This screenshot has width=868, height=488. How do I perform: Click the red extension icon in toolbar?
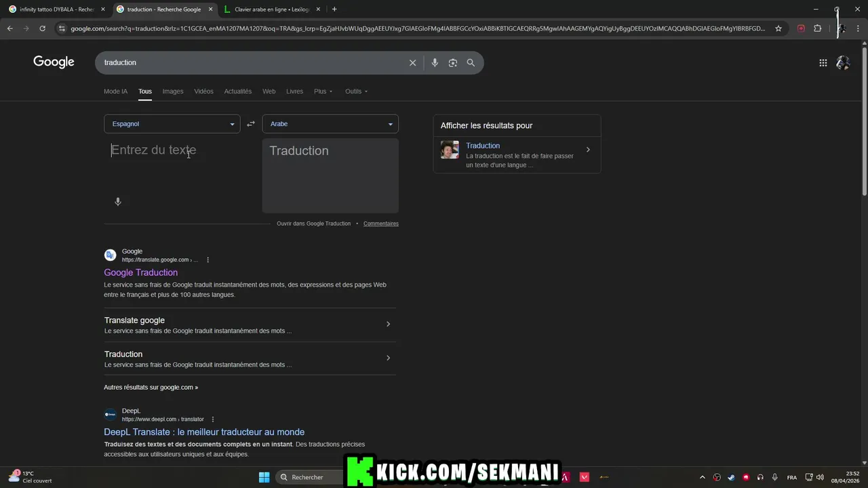click(801, 28)
